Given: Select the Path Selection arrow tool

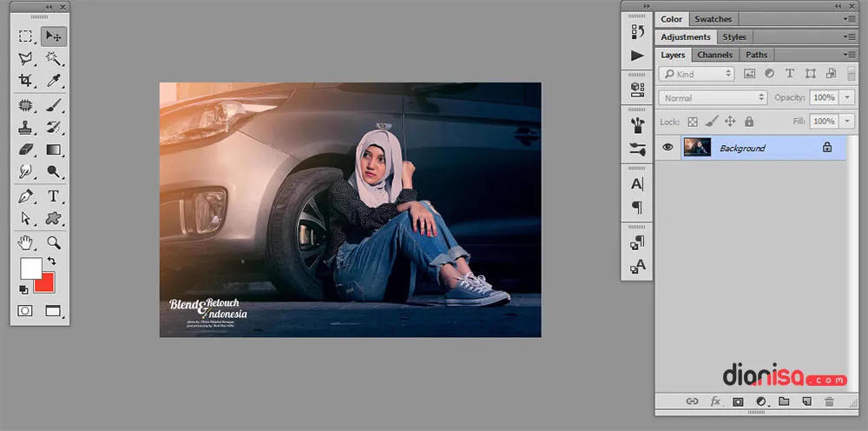Looking at the screenshot, I should click(x=25, y=218).
